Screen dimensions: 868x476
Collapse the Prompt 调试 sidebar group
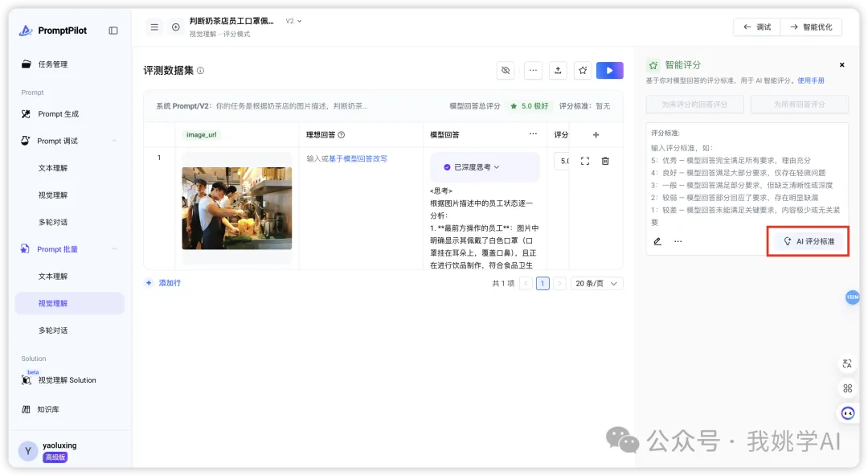114,141
